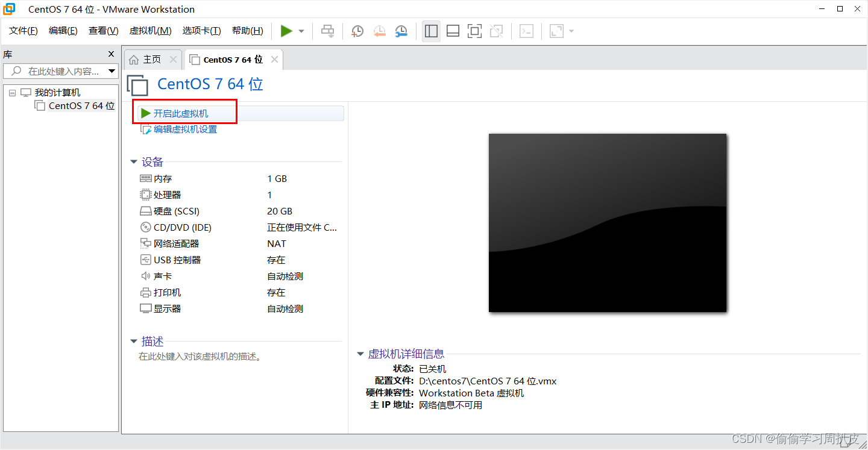This screenshot has height=450, width=868.
Task: Click the revert to snapshot icon
Action: click(379, 31)
